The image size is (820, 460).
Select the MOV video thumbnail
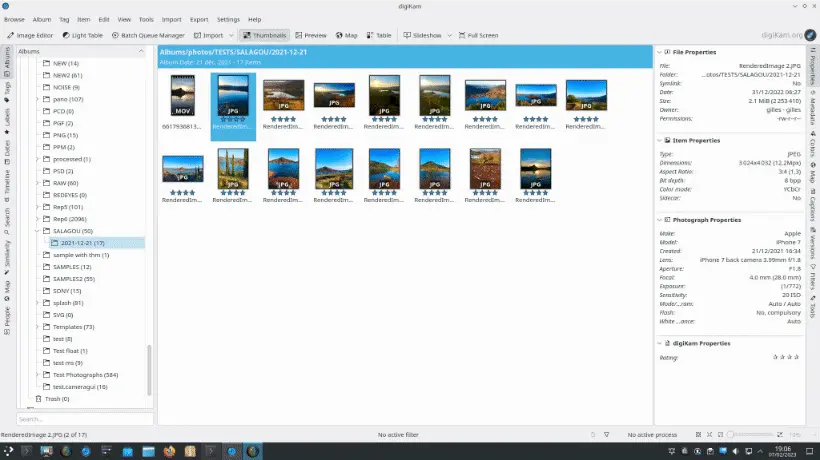(182, 95)
